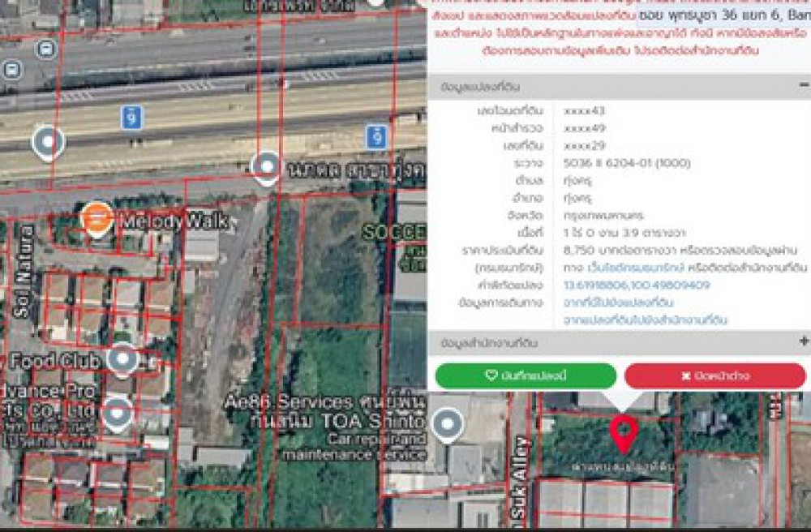Collapse the land parcel information section
Image resolution: width=811 pixels, height=532 pixels.
click(x=803, y=86)
